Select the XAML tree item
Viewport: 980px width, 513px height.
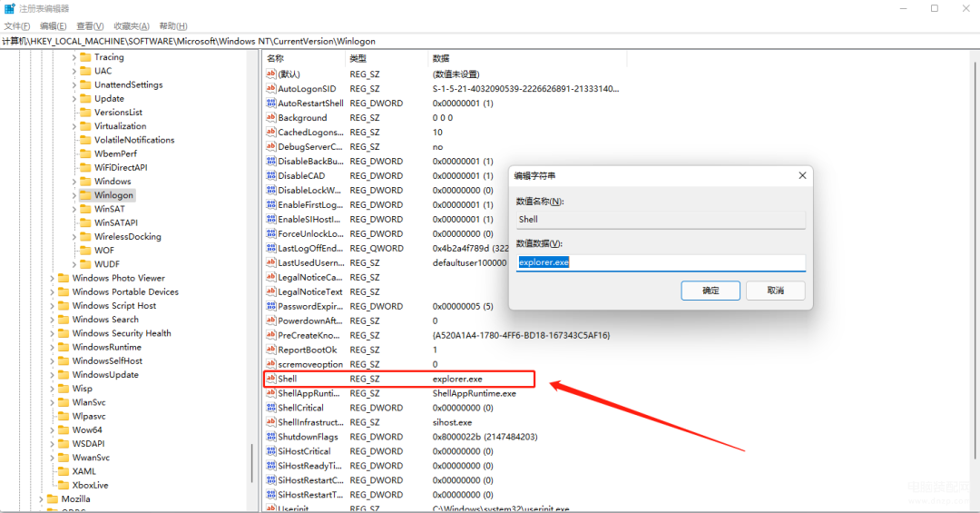84,472
